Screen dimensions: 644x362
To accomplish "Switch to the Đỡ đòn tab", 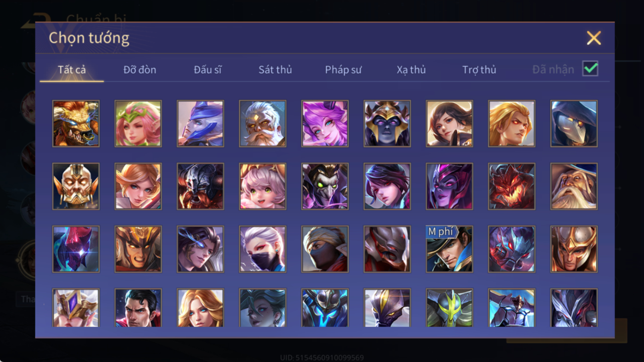I will 140,70.
